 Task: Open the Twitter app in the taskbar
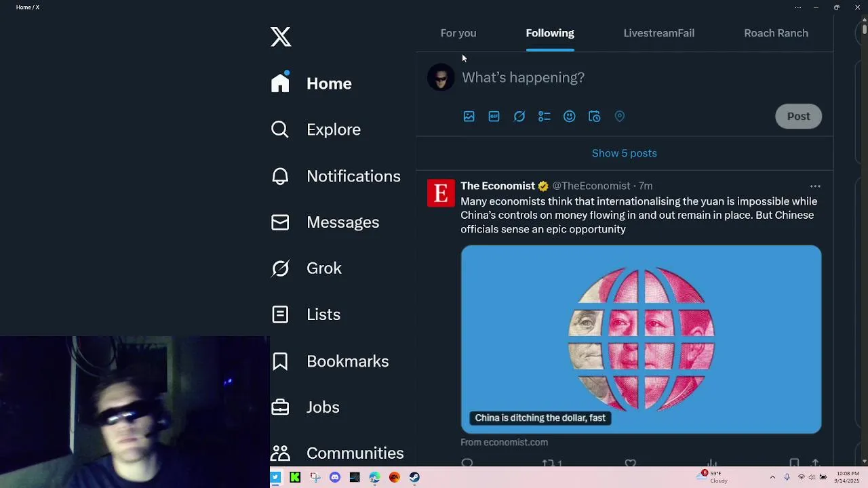pos(275,477)
